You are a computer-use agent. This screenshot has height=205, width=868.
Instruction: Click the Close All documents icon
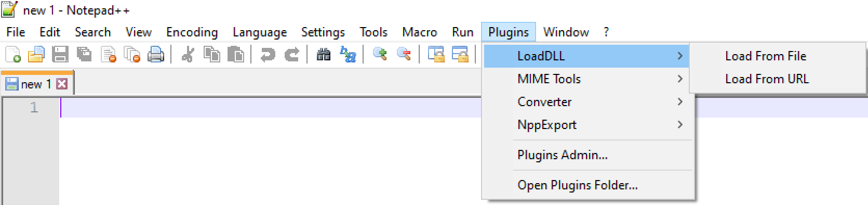pyautogui.click(x=132, y=54)
